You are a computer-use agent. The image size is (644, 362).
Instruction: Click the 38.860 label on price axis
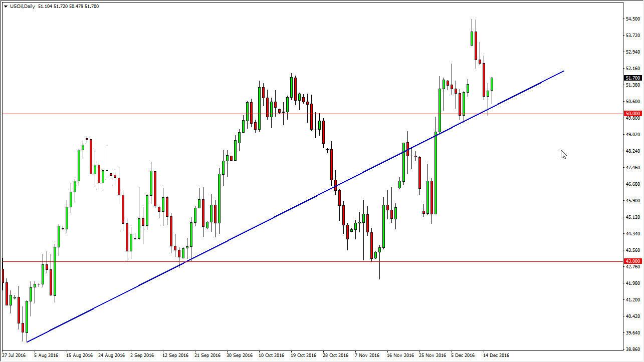pos(632,349)
